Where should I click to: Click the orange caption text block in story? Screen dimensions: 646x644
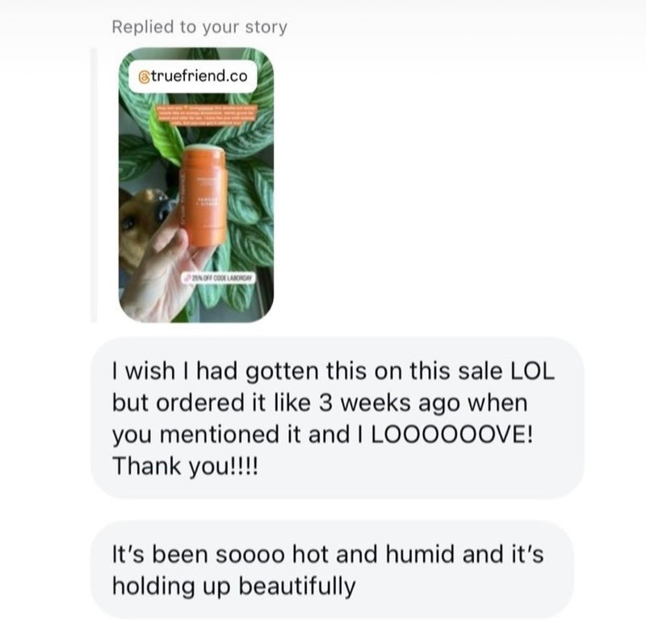click(206, 117)
